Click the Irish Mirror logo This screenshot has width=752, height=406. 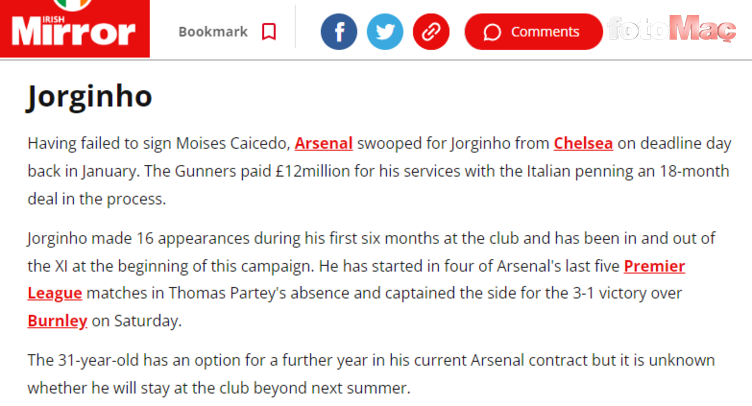[74, 30]
